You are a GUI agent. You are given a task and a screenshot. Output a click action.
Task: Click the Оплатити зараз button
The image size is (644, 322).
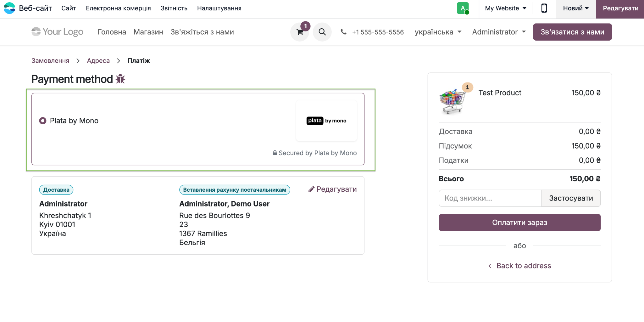click(x=519, y=223)
